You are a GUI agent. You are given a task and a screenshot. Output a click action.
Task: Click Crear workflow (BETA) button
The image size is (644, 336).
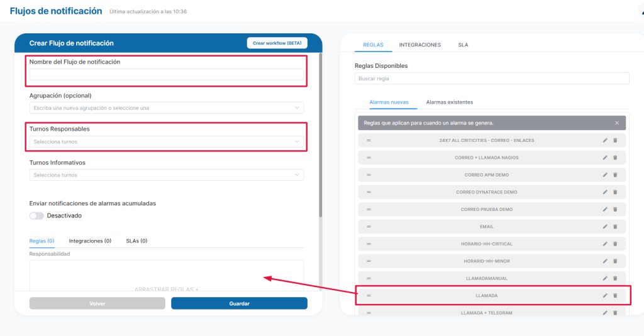pos(277,43)
